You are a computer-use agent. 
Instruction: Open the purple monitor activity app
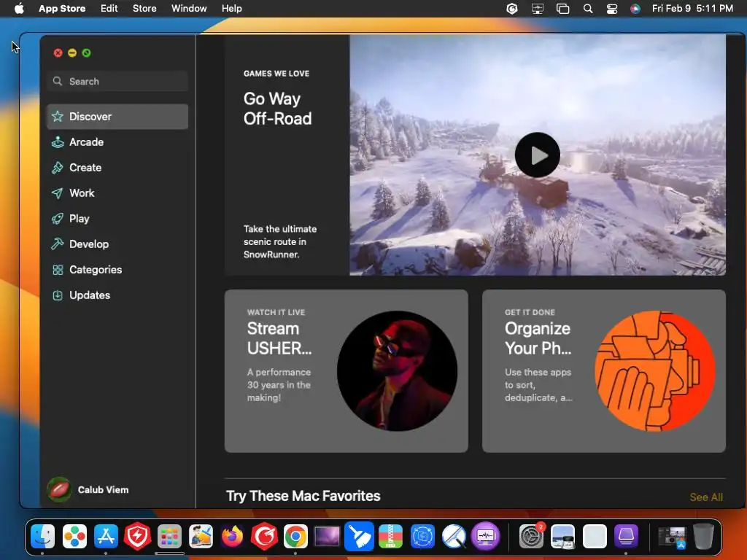pos(485,537)
